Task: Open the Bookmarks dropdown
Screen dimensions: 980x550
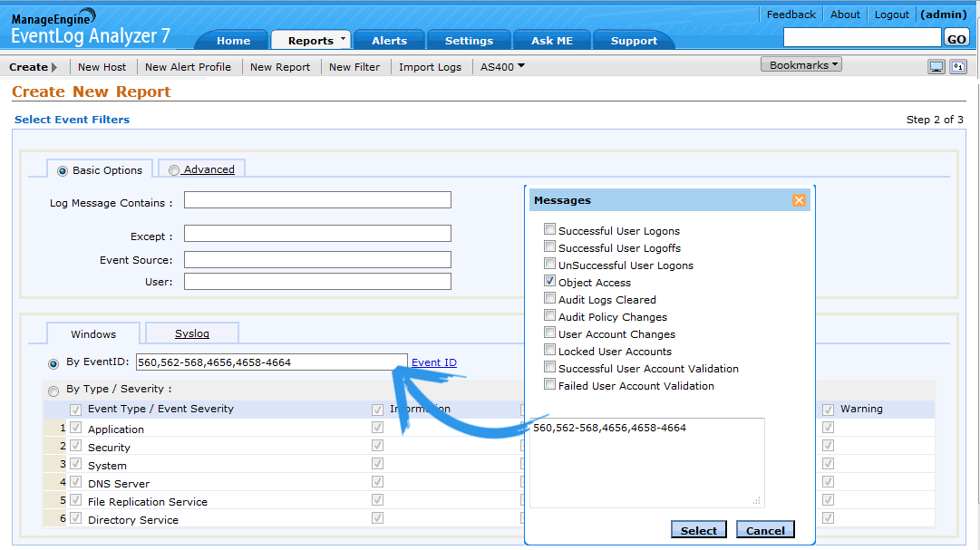Action: [x=801, y=64]
